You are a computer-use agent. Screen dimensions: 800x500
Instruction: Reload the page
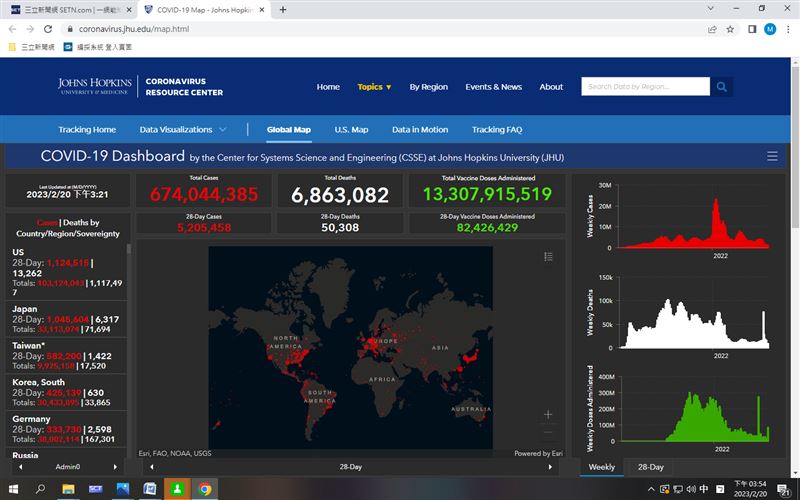pyautogui.click(x=48, y=29)
